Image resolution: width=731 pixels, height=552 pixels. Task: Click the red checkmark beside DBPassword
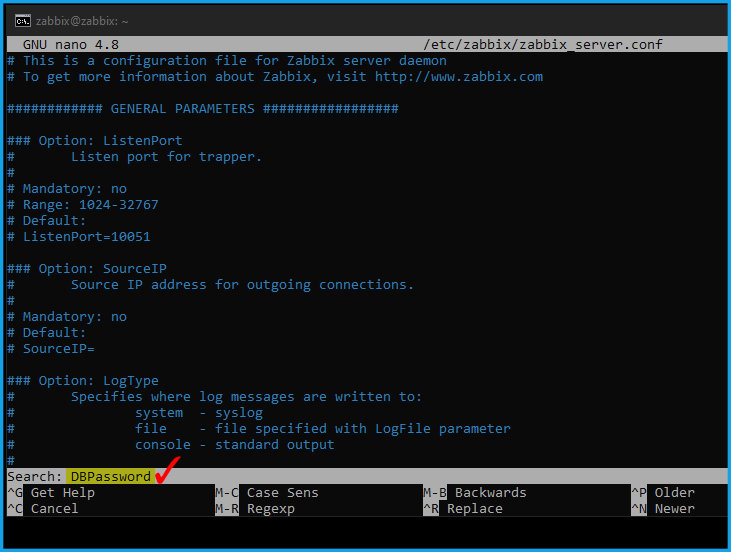[167, 470]
